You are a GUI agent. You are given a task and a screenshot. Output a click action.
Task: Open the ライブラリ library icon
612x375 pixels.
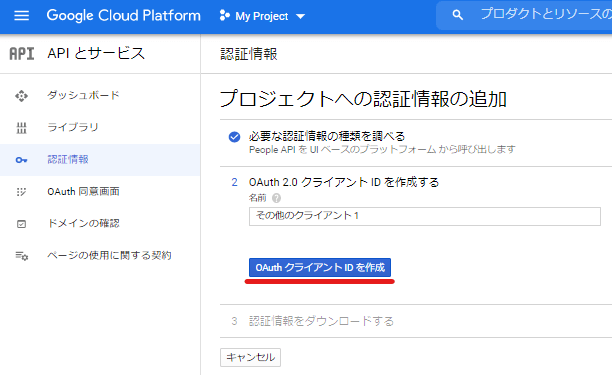click(21, 128)
